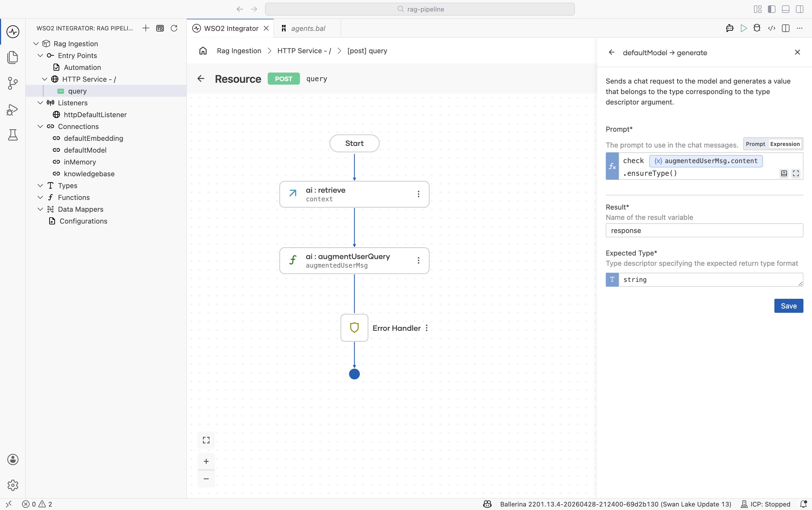Collapse the HTTP Service - / node
Image resolution: width=812 pixels, height=510 pixels.
tap(45, 79)
